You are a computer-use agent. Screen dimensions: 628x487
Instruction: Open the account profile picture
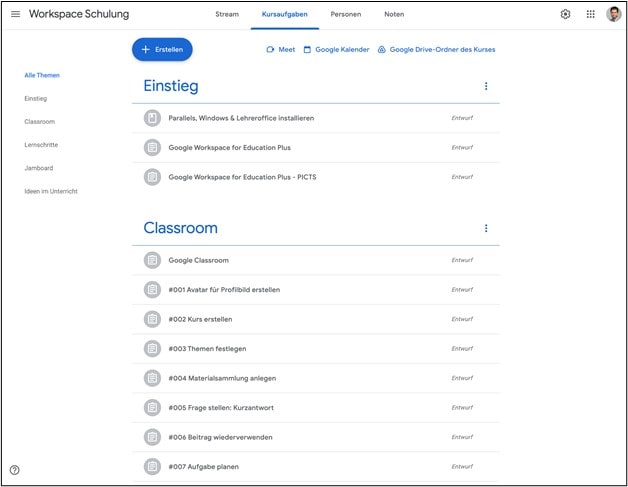coord(613,14)
